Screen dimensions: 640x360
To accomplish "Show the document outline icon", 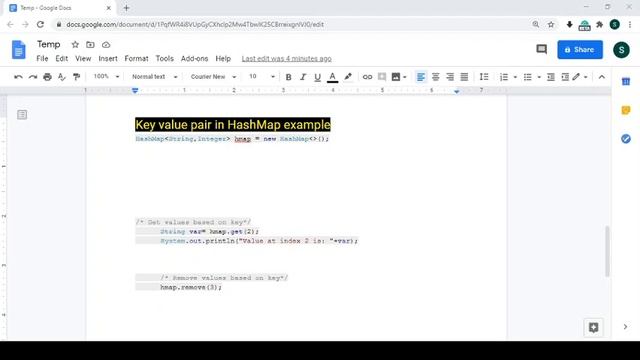I will tap(22, 115).
